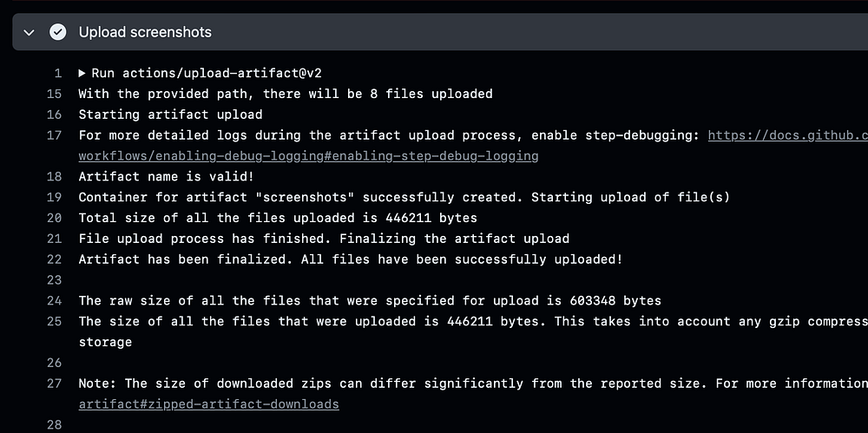This screenshot has width=868, height=433.
Task: Select log line number 1
Action: pos(57,73)
